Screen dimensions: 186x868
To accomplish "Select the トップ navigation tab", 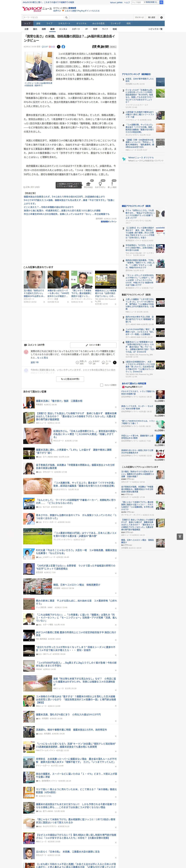I will (27, 23).
